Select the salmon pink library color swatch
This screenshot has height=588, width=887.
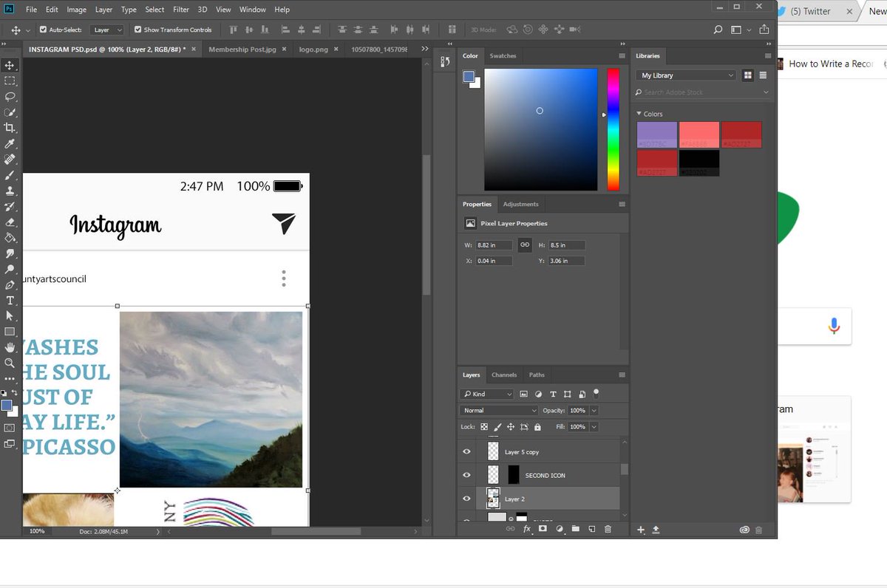pyautogui.click(x=699, y=135)
